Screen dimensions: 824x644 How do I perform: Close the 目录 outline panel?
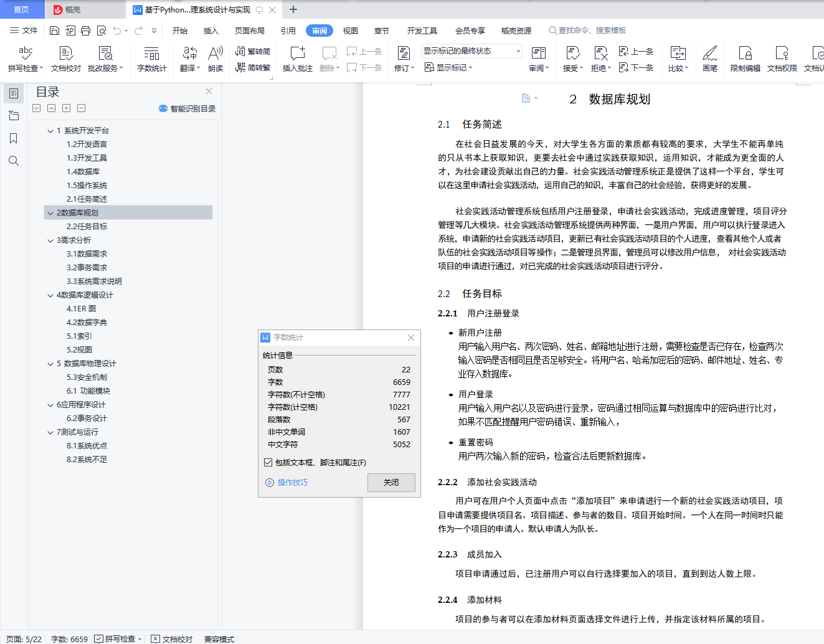[x=209, y=92]
